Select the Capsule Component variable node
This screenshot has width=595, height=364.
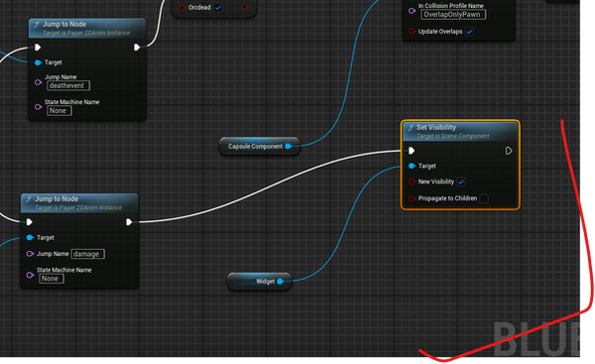point(260,146)
